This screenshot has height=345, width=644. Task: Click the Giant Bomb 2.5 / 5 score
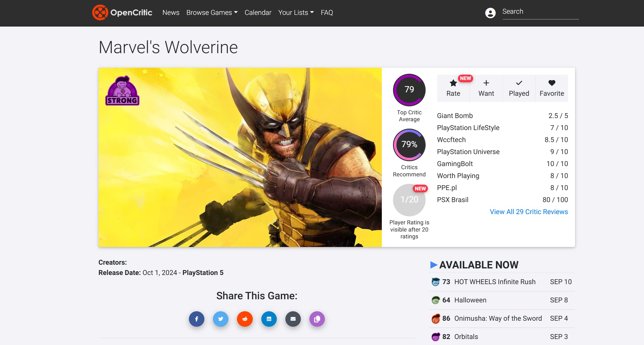pos(558,116)
